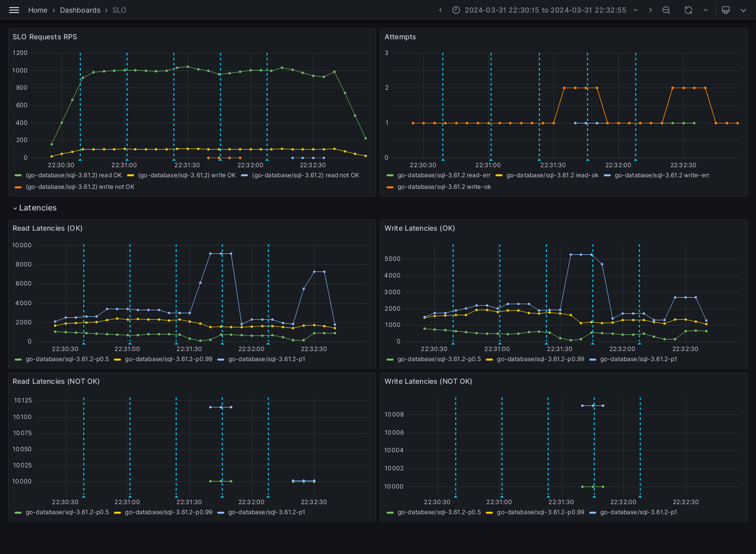Toggle p0.5 series in Read Latencies (OK)
The image size is (756, 554).
[x=67, y=359]
